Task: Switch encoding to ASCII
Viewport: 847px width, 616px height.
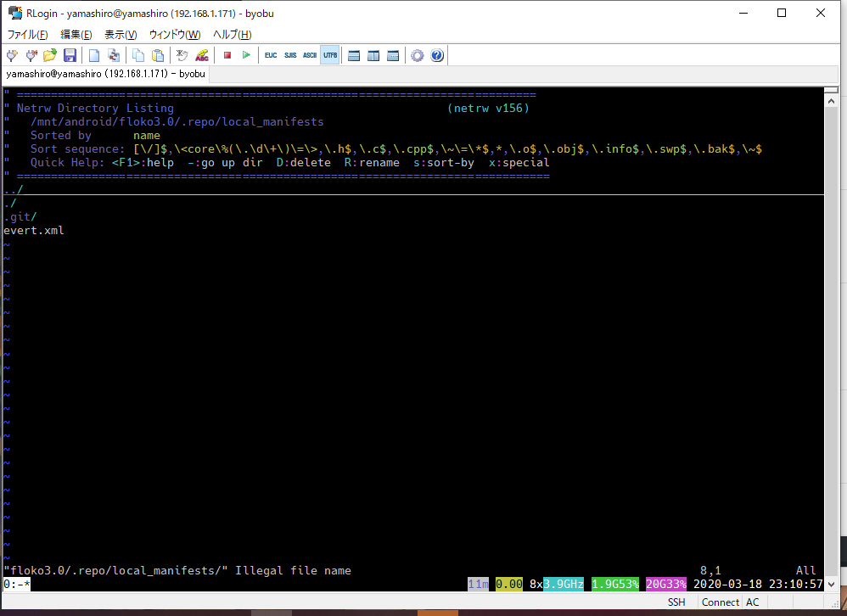Action: click(x=310, y=55)
